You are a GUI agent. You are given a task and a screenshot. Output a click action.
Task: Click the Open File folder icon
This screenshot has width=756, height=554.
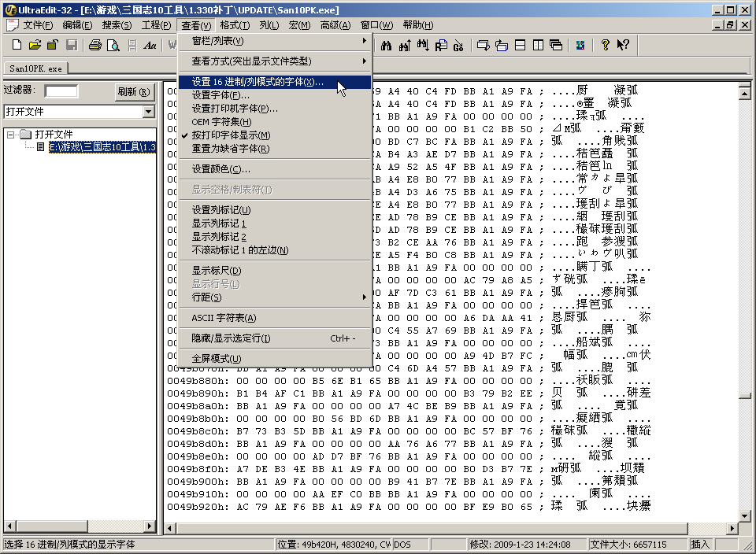point(35,46)
